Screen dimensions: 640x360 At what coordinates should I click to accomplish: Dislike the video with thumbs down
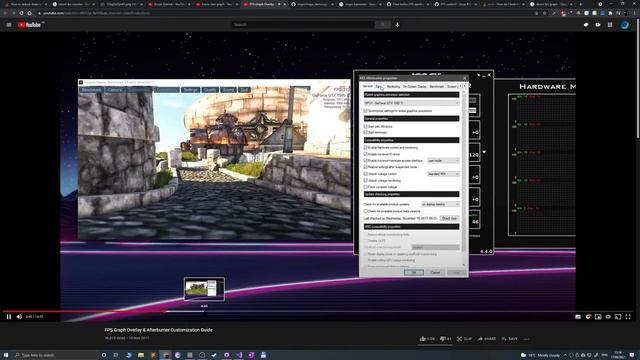click(442, 339)
